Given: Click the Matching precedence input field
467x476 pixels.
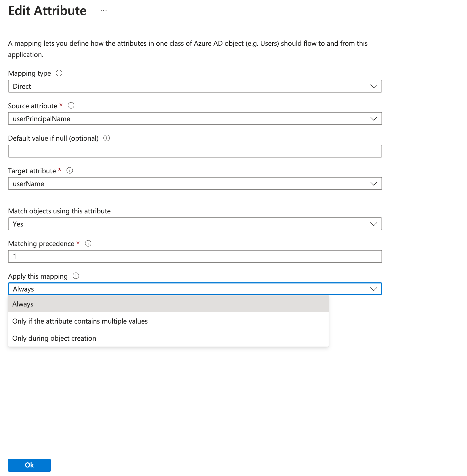Looking at the screenshot, I should pos(194,256).
